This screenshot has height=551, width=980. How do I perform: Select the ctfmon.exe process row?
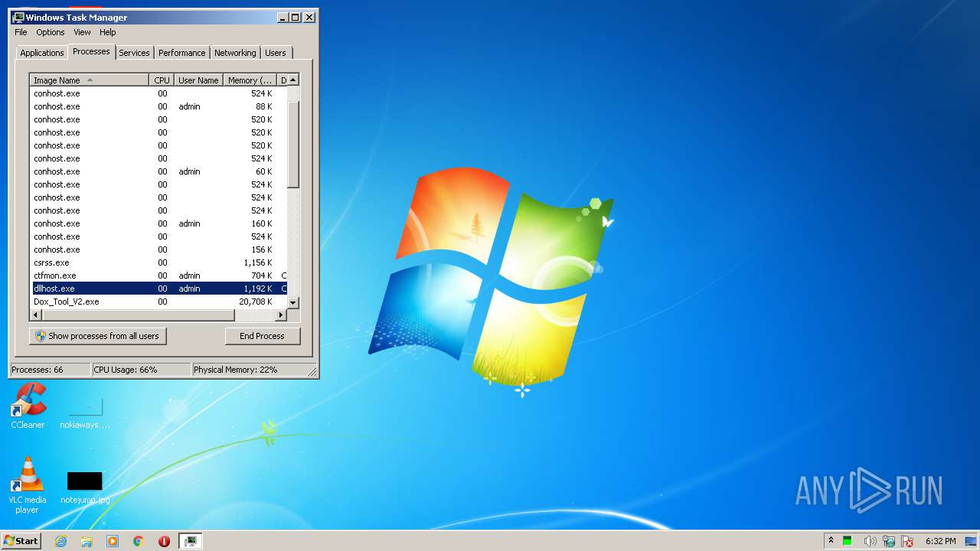158,275
